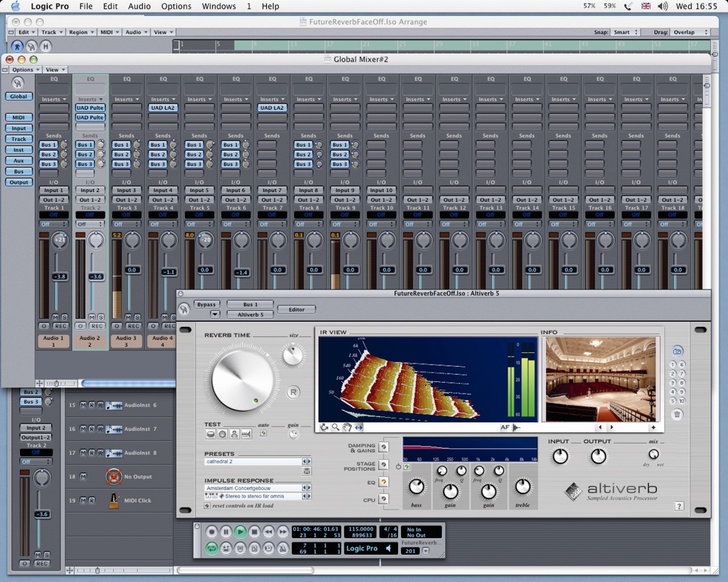Open the Snap Smart dropdown in Arrange
The width and height of the screenshot is (728, 582).
coord(625,32)
